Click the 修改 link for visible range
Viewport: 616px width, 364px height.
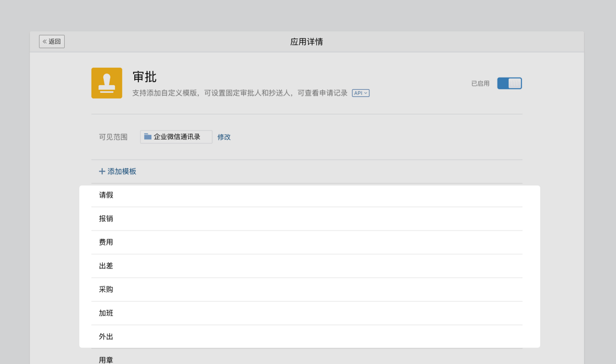(224, 137)
